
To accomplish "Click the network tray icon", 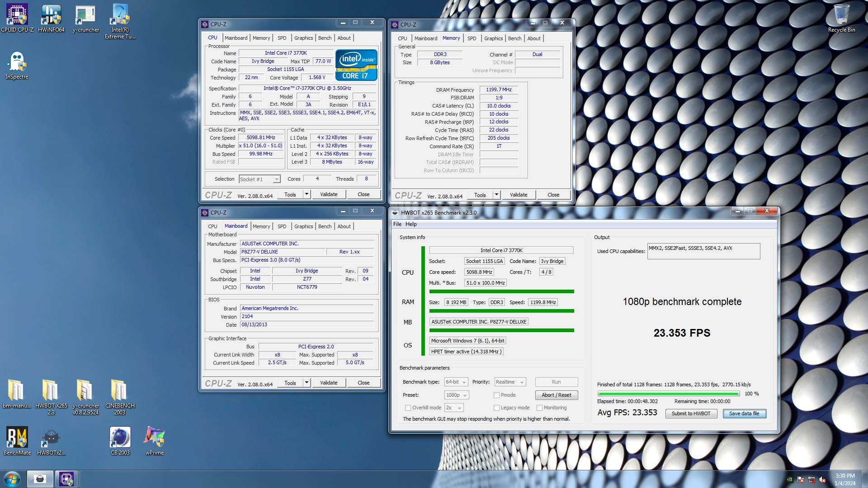I will point(811,480).
